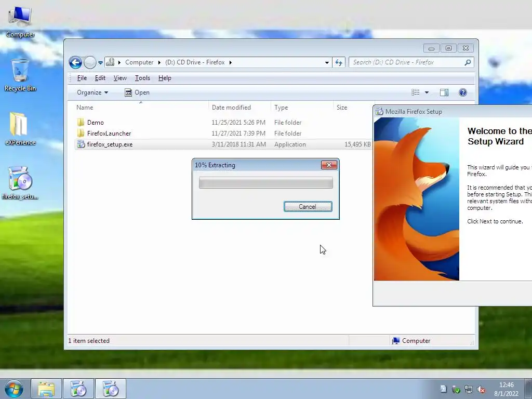The width and height of the screenshot is (532, 399).
Task: Open the address bar history dropdown
Action: pos(327,62)
